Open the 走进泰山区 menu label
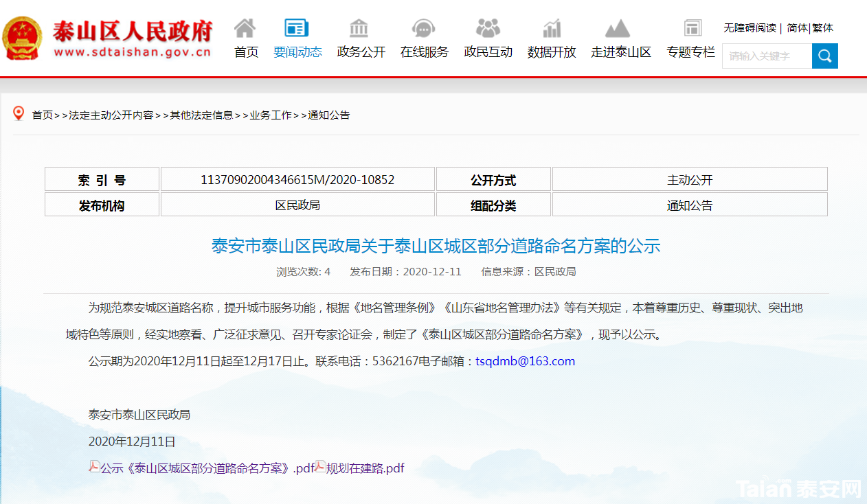867x504 pixels. click(x=621, y=52)
